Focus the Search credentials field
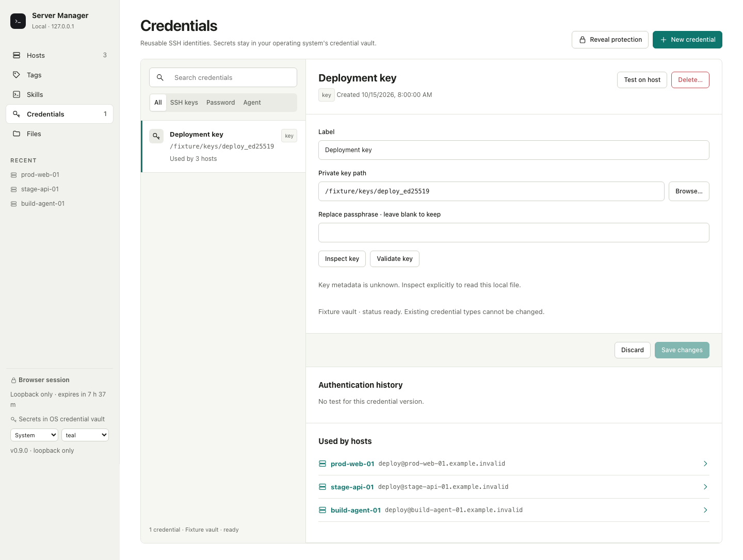The height and width of the screenshot is (560, 743). 223,77
